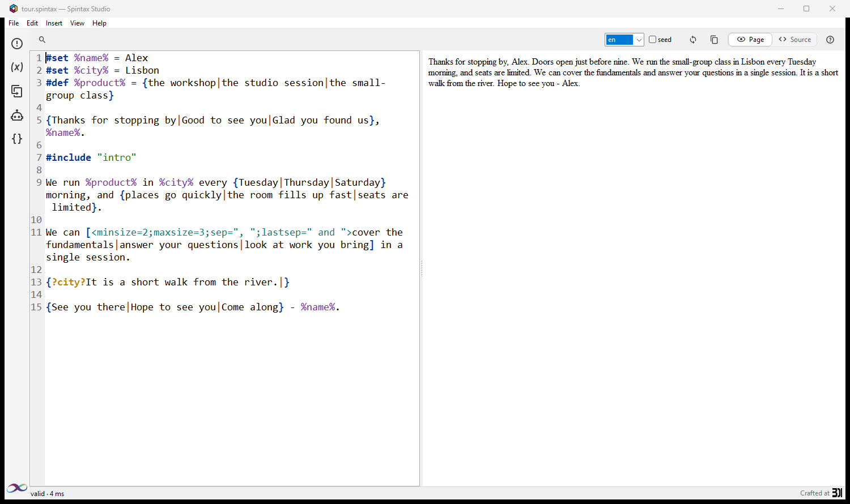Open the problems panel with the exclamation icon
850x504 pixels.
click(x=17, y=44)
